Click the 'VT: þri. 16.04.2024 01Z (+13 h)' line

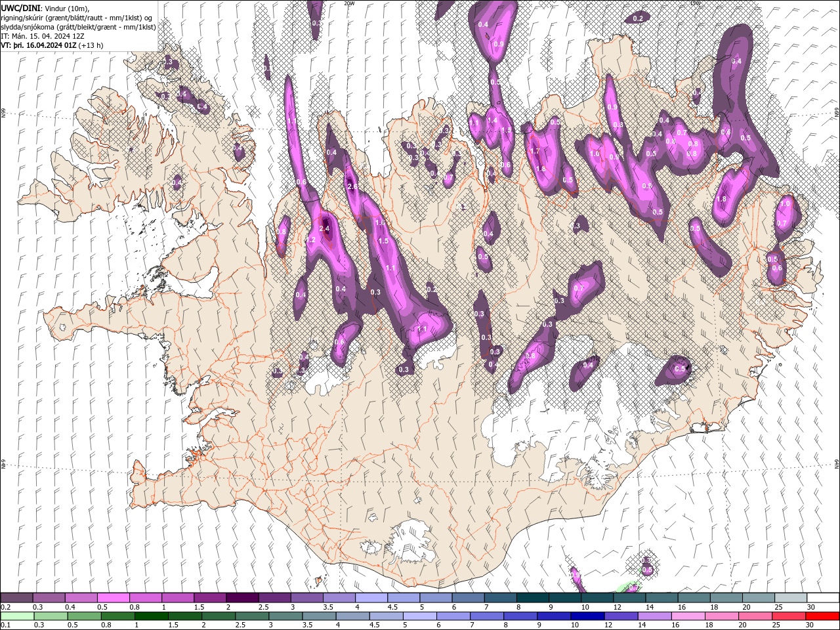click(52, 45)
